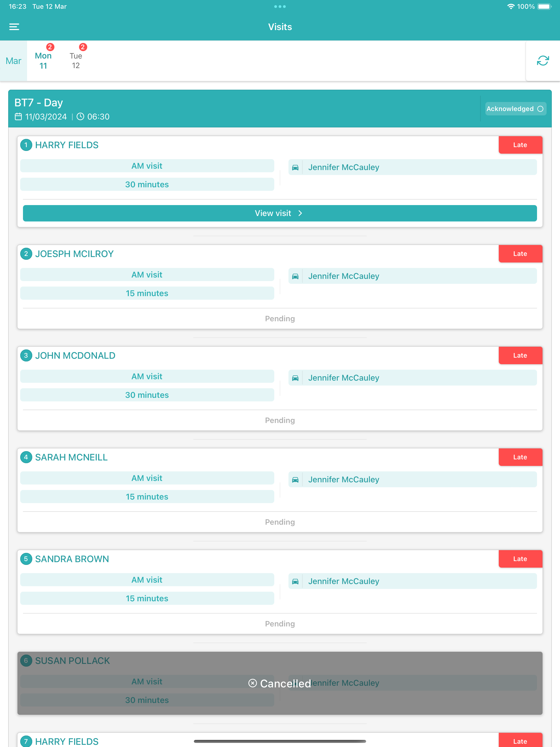This screenshot has height=747, width=560.
Task: Tap AM visit label for Joesph McIlroy
Action: (147, 275)
